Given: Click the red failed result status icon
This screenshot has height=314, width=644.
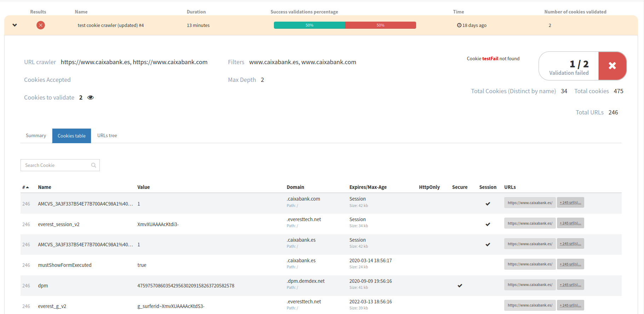Looking at the screenshot, I should (x=41, y=25).
